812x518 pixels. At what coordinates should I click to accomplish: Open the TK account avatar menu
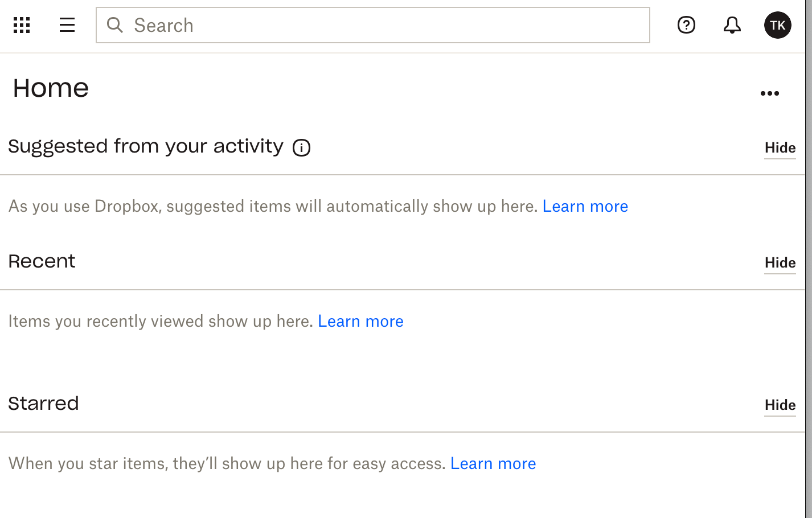click(777, 25)
